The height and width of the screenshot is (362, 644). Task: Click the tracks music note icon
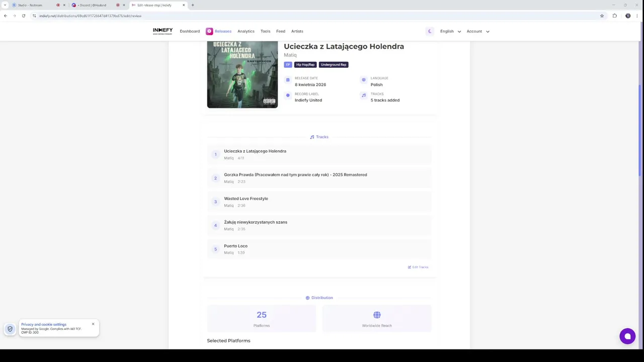(364, 95)
